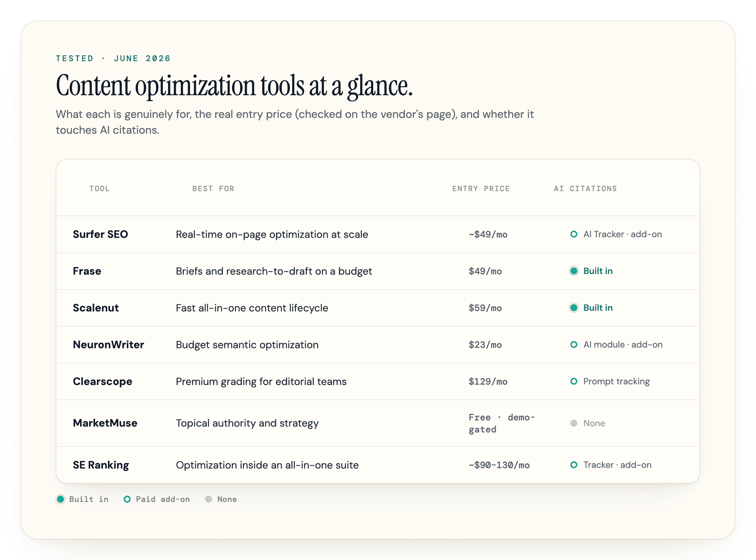Click the subtitle paragraph about entry price

295,122
